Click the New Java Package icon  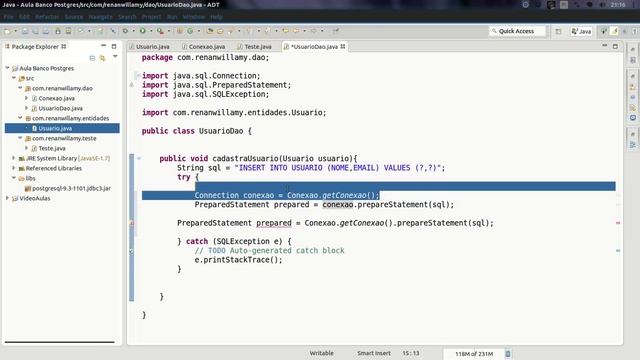[x=180, y=31]
